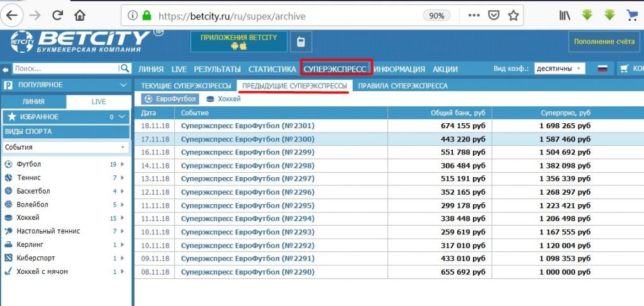
Task: Open the ЛИНИЯ menu item in top navigation
Action: tap(151, 69)
